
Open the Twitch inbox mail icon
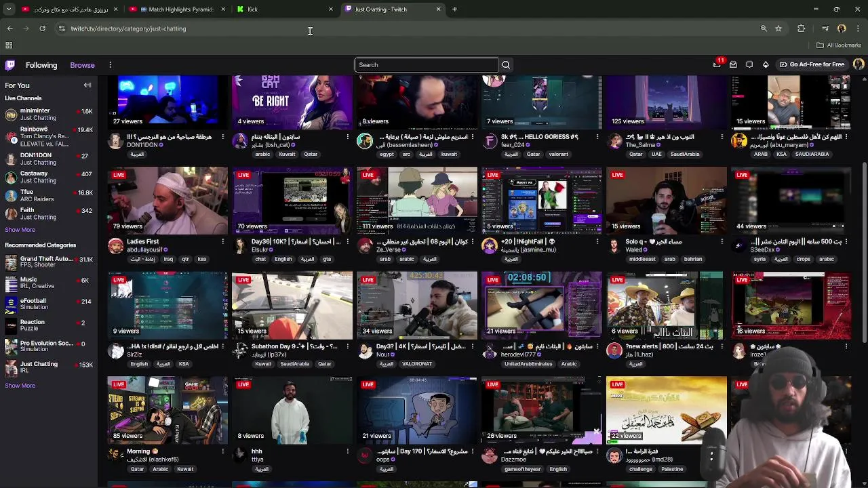tap(733, 65)
